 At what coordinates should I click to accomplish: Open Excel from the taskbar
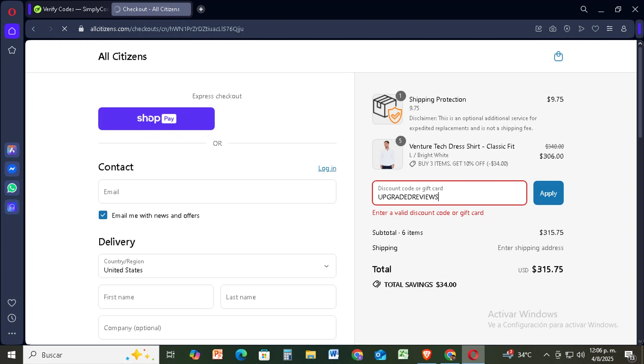click(403, 355)
